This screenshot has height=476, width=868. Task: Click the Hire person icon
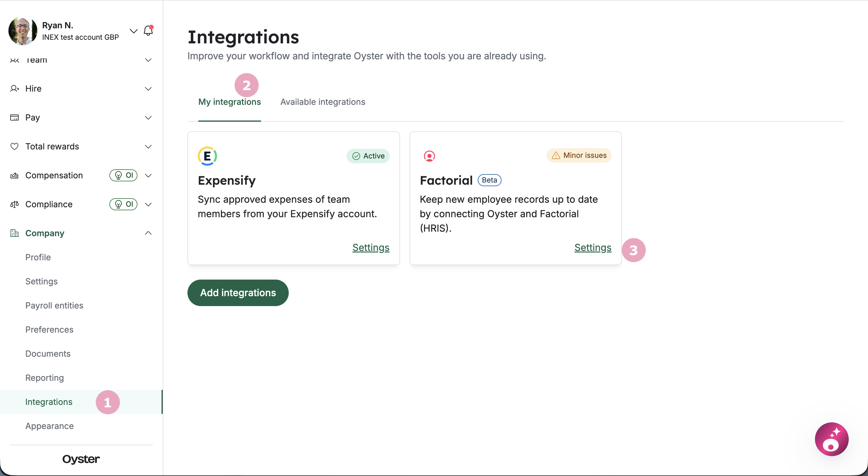tap(14, 89)
